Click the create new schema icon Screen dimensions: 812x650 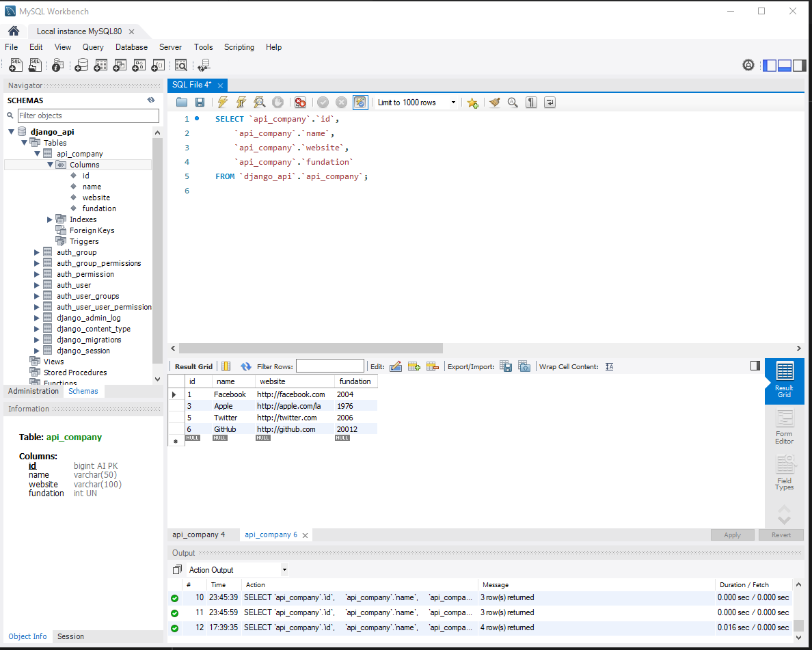81,65
